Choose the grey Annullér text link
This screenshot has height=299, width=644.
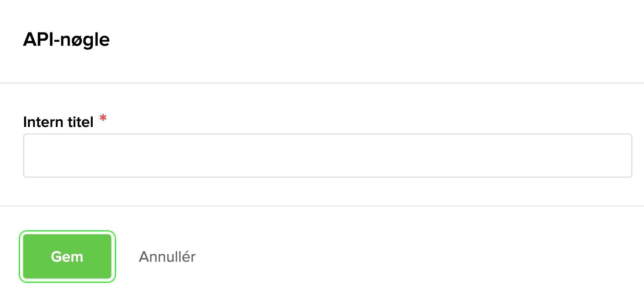(x=167, y=257)
